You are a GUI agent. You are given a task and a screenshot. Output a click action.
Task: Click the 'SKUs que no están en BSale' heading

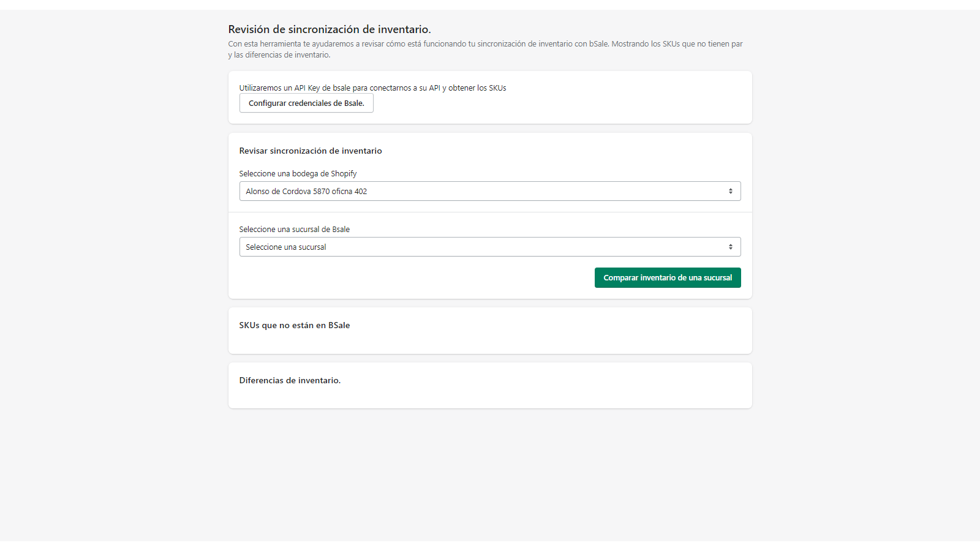[295, 325]
